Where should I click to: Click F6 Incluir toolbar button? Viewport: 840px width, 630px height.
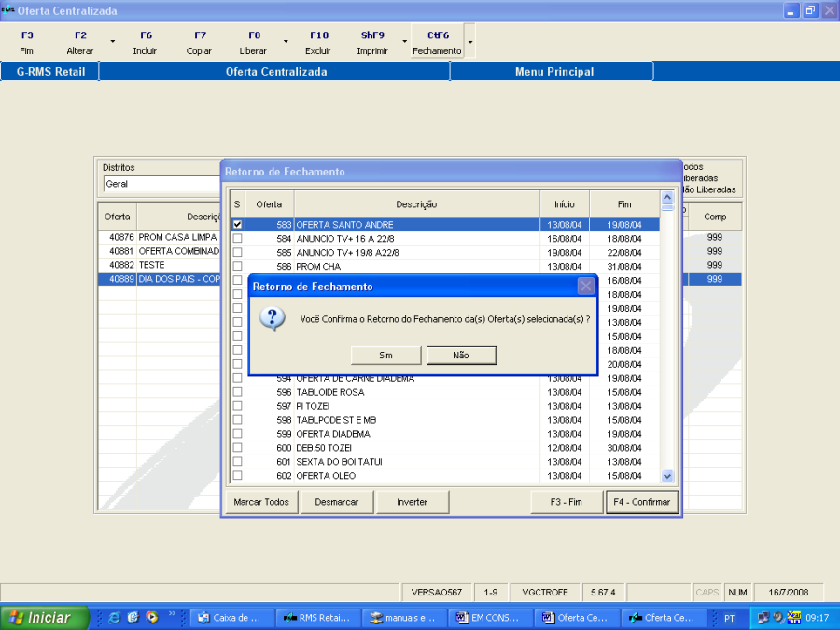146,42
